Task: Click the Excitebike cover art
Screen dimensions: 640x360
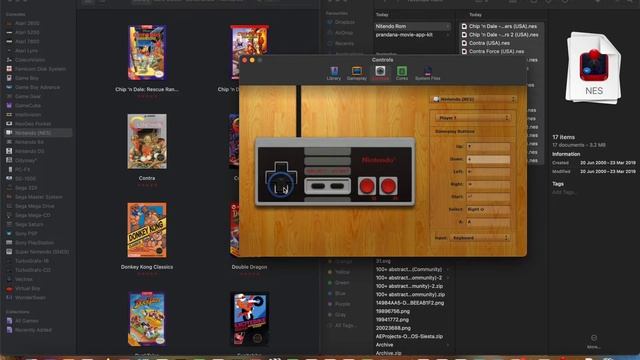Action: (250, 319)
